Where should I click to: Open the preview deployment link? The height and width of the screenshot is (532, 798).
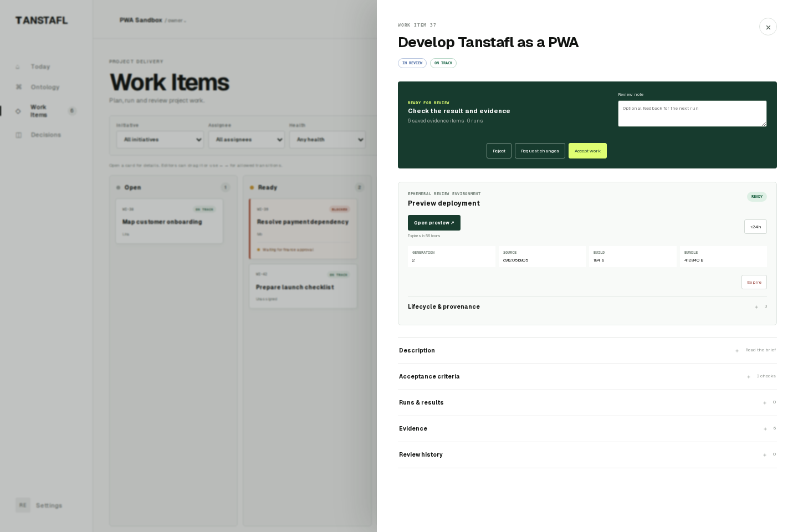(x=434, y=223)
